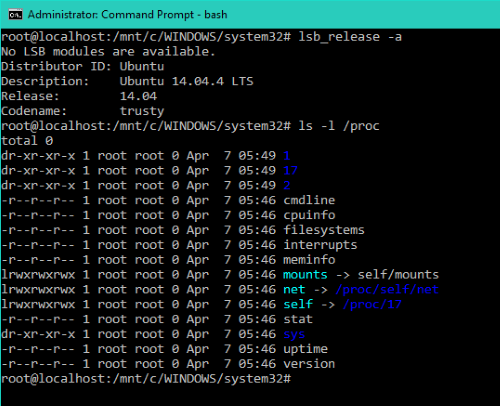This screenshot has width=500, height=406.
Task: Select the blue directory entry '2'
Action: tap(287, 185)
